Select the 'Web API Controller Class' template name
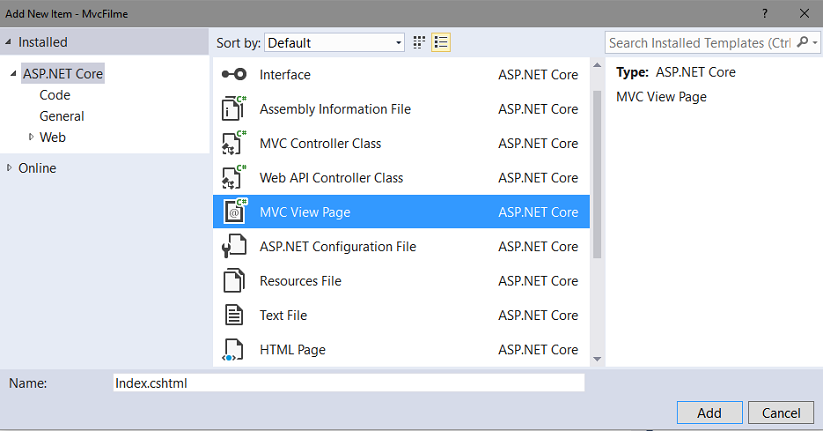This screenshot has width=823, height=431. point(331,177)
